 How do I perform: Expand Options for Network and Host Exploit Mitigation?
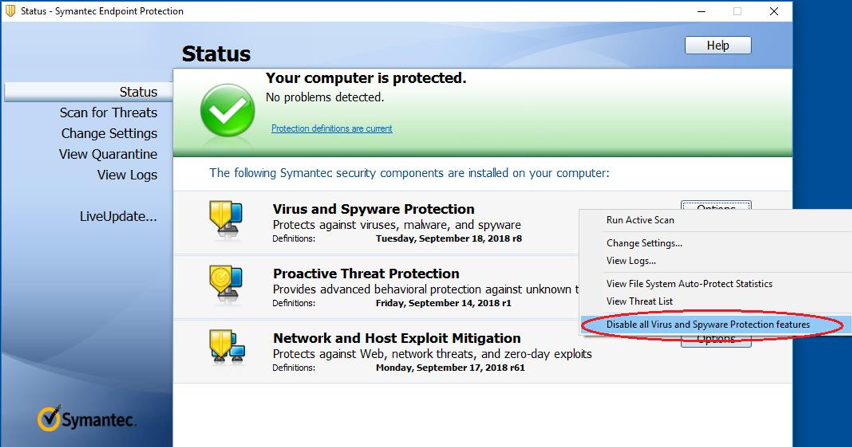coord(716,341)
